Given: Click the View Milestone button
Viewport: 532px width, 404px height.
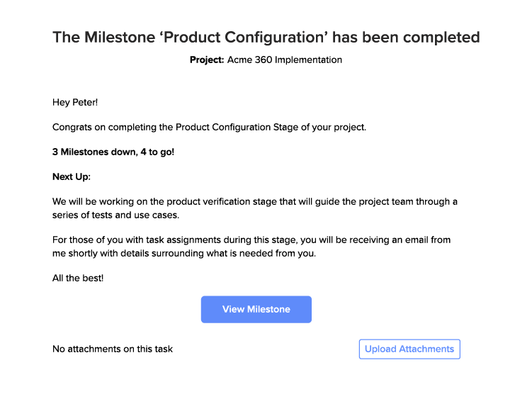Looking at the screenshot, I should 256,310.
